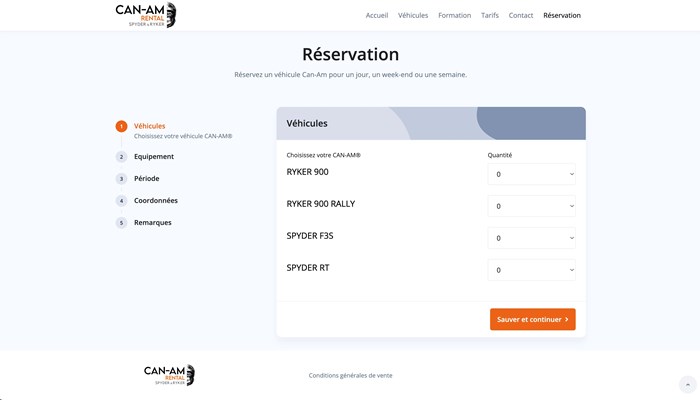
Task: Click the 'Choisissez votre CAN-AM®' form label
Action: click(323, 155)
